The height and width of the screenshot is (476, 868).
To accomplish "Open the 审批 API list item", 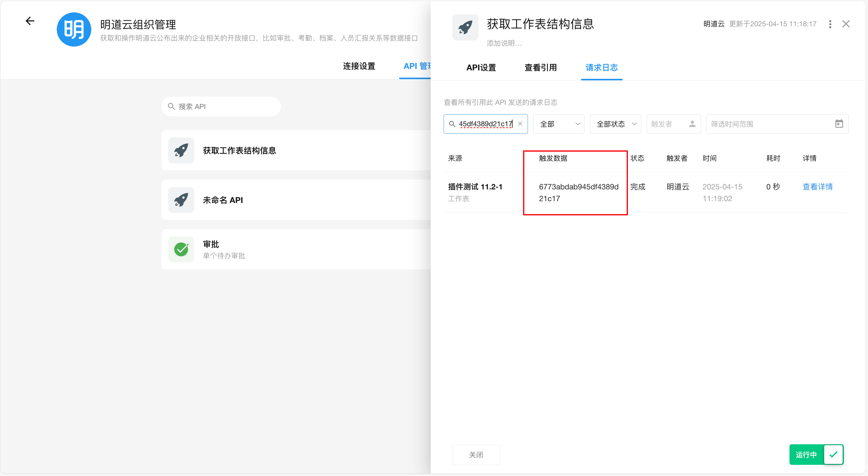I will point(296,249).
